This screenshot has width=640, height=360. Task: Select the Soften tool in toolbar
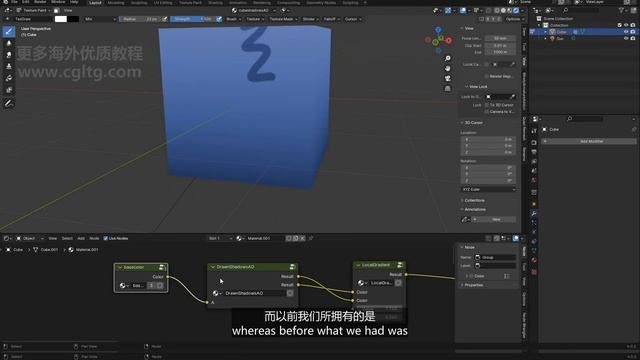tap(9, 43)
